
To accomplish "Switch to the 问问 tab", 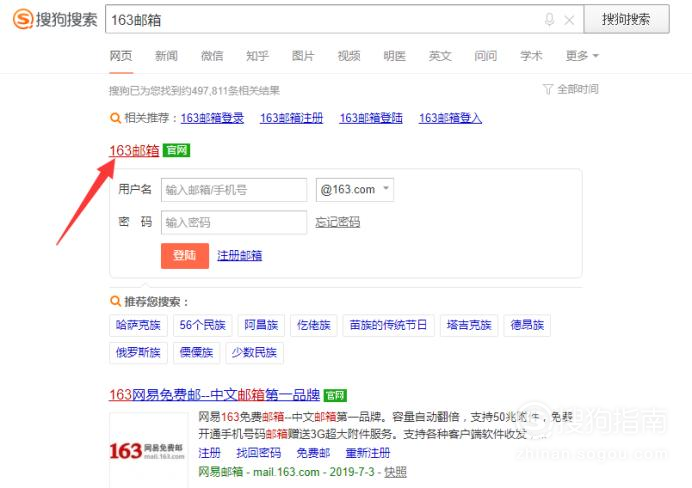I will tap(485, 56).
